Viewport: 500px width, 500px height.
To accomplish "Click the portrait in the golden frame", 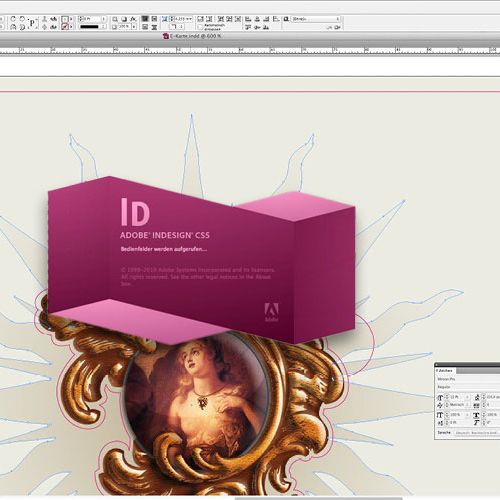I will click(197, 397).
